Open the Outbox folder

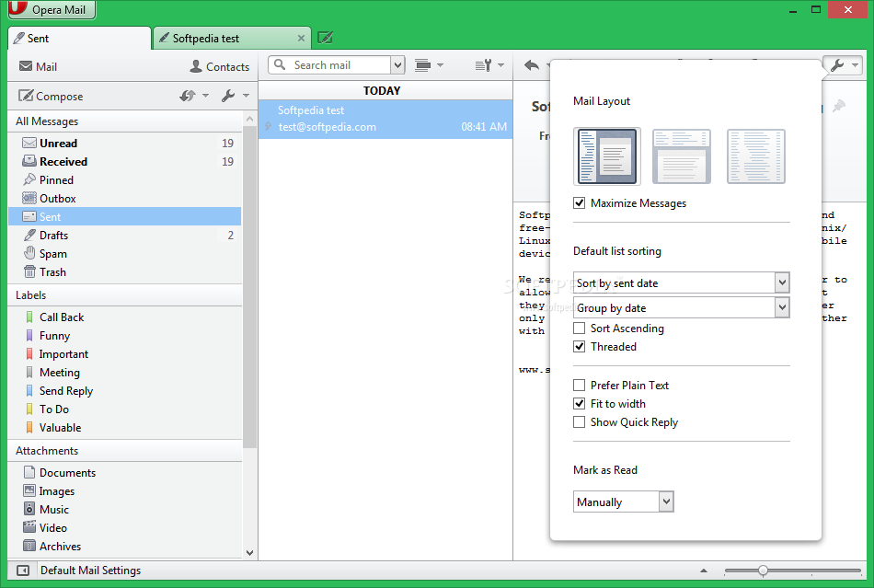(125, 199)
